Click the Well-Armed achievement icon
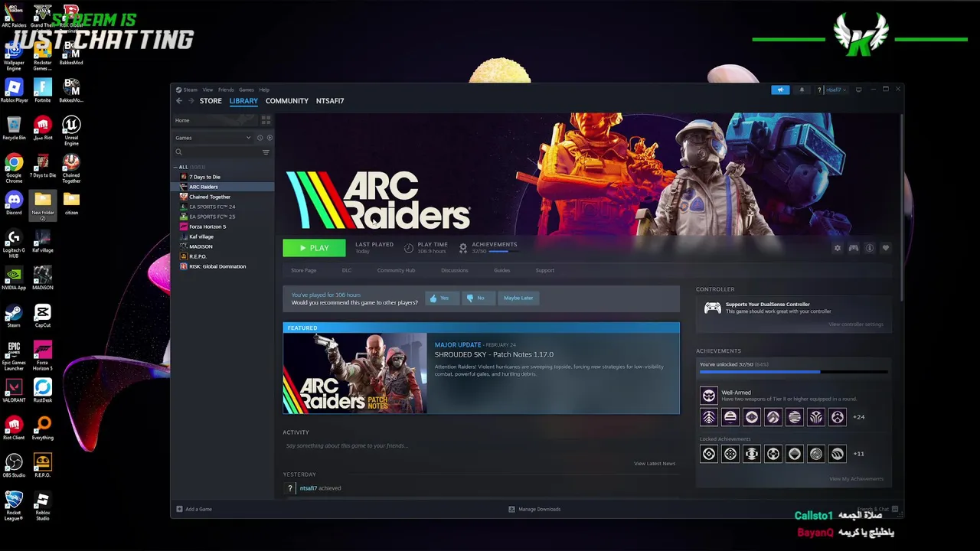This screenshot has width=980, height=551. 709,396
